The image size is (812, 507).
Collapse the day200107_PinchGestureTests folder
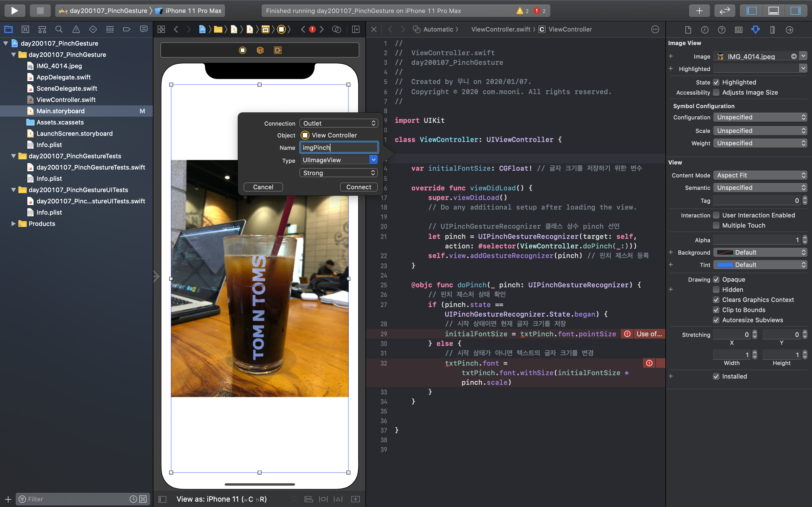pos(14,156)
